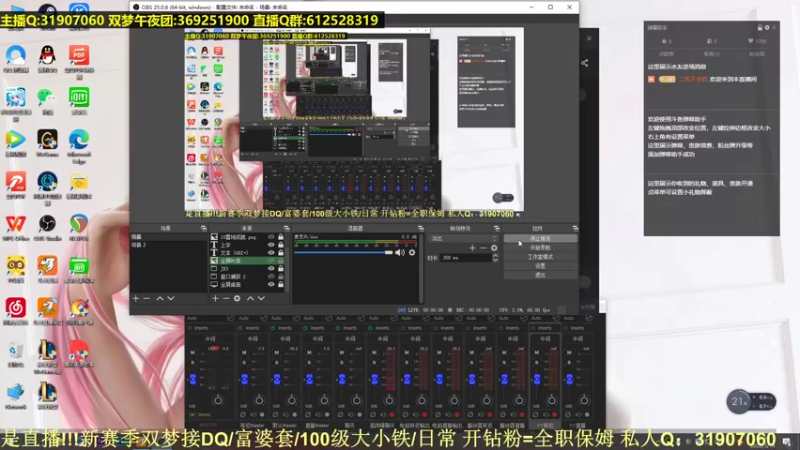Click the blue mixer volume slider
The width and height of the screenshot is (800, 450).
(343, 253)
